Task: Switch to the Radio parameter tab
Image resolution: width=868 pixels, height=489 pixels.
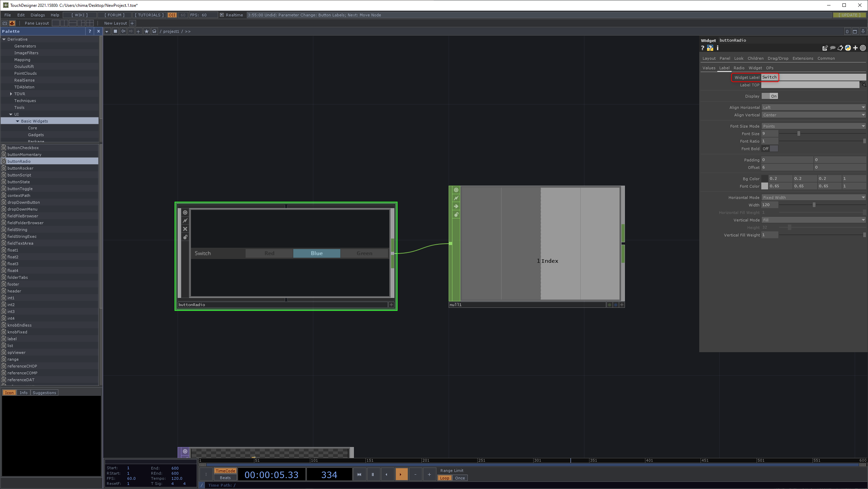Action: (x=739, y=68)
